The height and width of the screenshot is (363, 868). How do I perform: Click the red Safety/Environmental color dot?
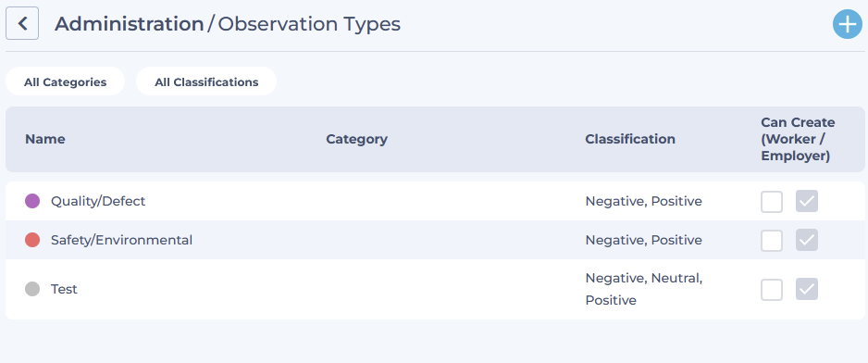(x=32, y=240)
